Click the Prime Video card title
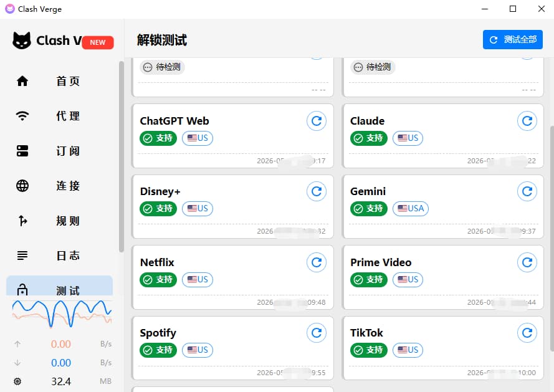The image size is (554, 392). click(381, 262)
